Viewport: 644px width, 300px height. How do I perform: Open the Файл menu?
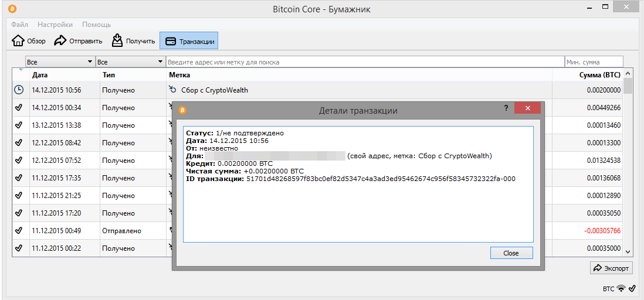coord(19,25)
